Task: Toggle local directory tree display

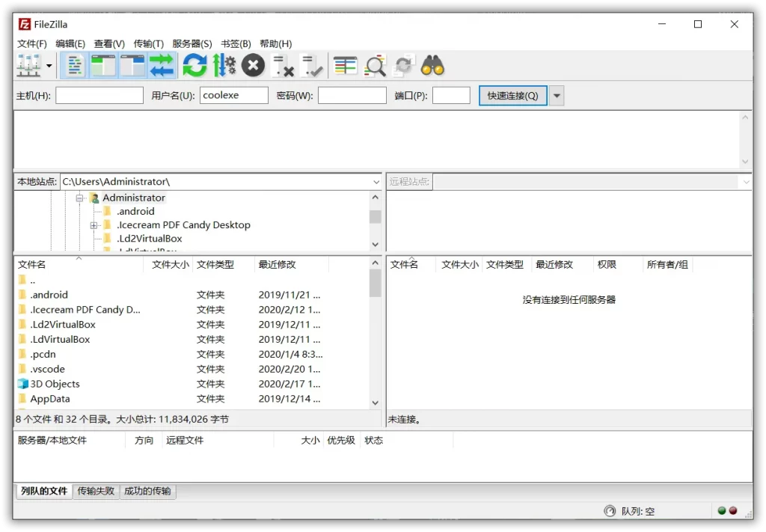Action: tap(103, 65)
